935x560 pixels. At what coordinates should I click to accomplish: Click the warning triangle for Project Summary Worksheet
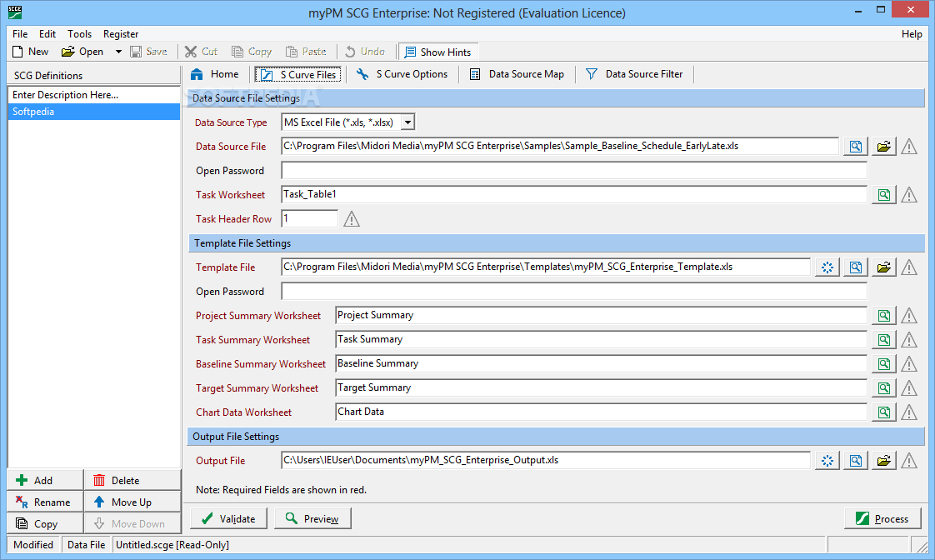point(909,316)
